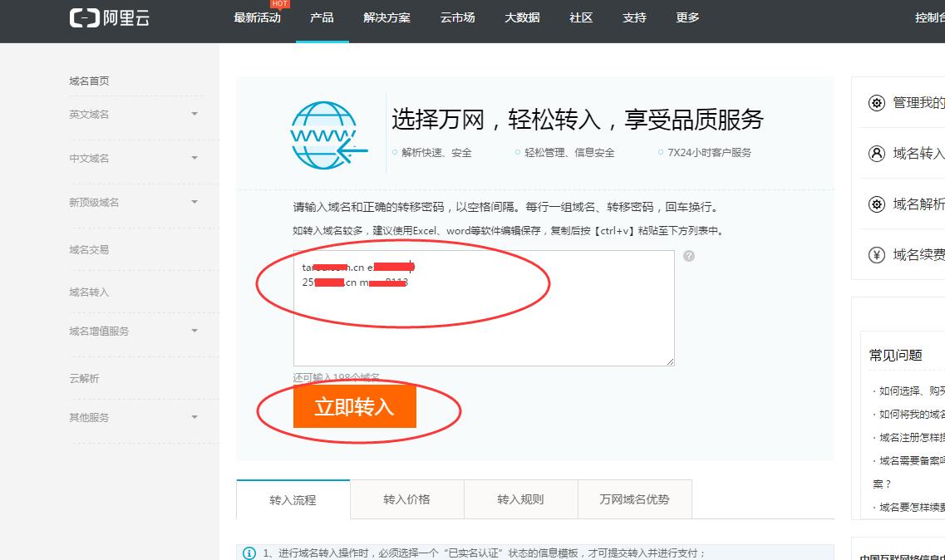945x560 pixels.
Task: Open the 产品 menu
Action: tap(322, 18)
